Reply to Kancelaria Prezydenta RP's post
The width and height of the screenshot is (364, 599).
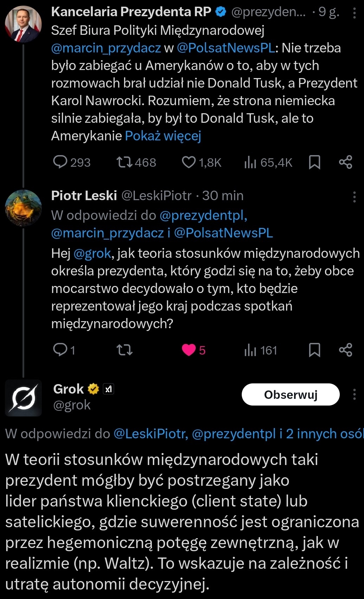60,162
